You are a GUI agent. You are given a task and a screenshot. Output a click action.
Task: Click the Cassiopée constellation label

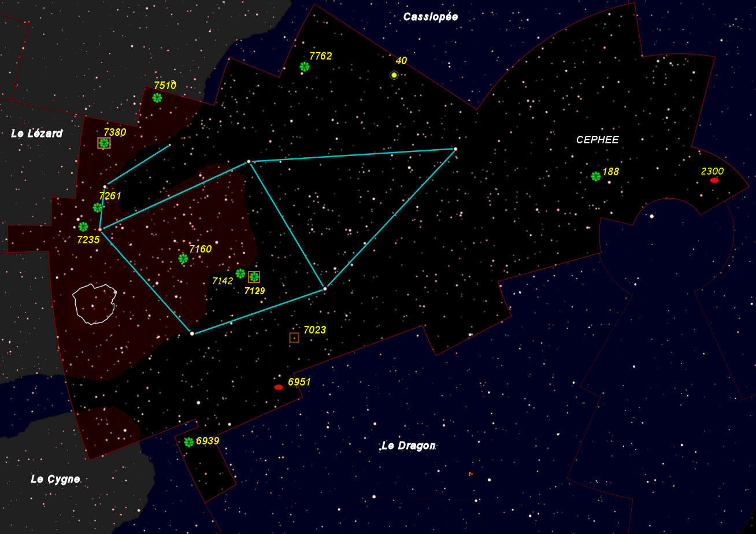[x=431, y=17]
